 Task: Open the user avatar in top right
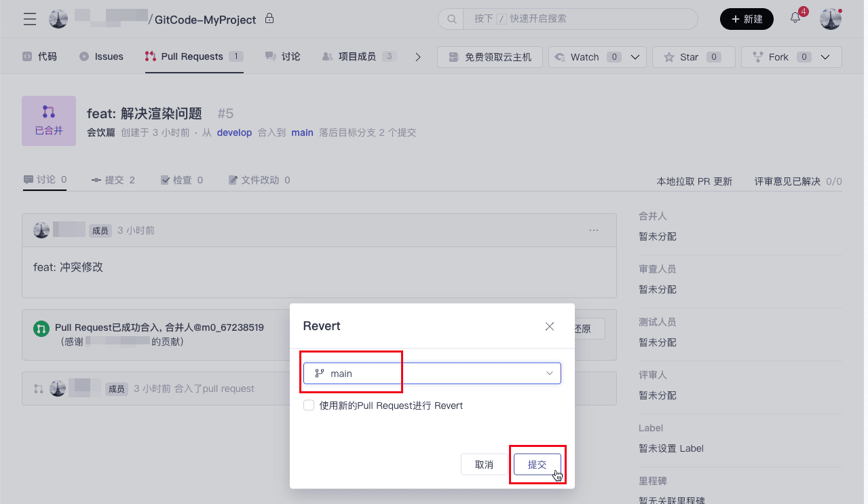(x=831, y=19)
